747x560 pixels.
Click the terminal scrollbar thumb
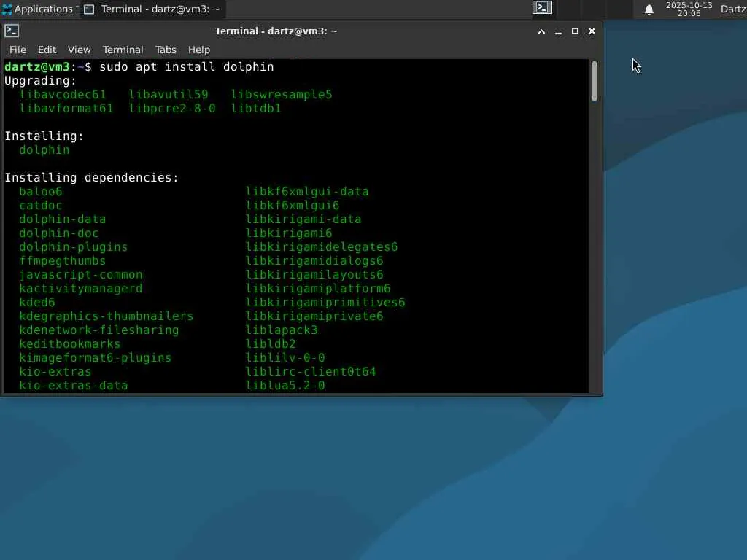[x=594, y=81]
